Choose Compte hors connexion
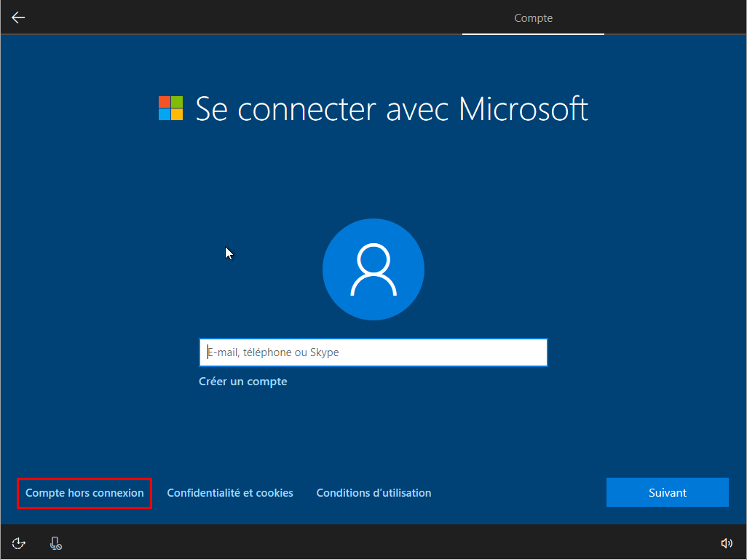The image size is (747, 560). [x=84, y=493]
